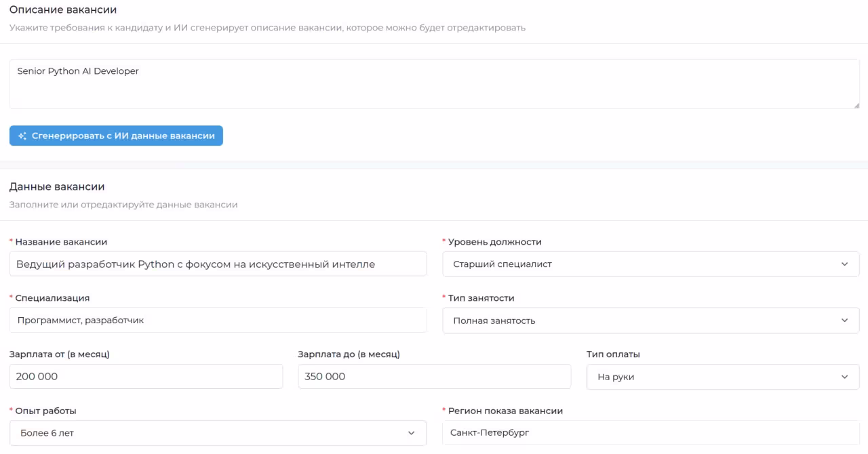The image size is (868, 454).
Task: Focus the Senior Python AI Developer description textarea
Action: 434,84
